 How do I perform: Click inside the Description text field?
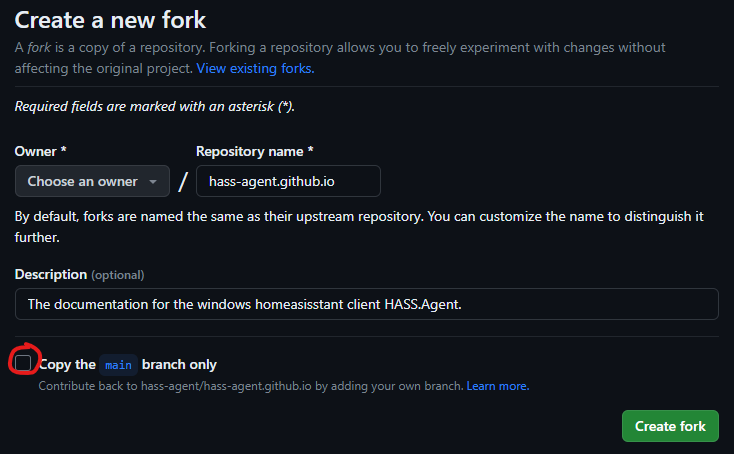pos(366,304)
